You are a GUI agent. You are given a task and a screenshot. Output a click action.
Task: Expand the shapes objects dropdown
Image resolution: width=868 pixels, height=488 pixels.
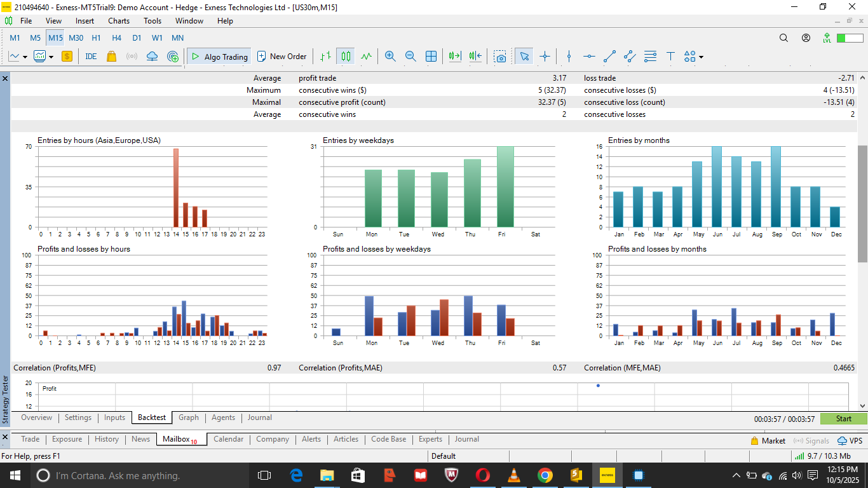pyautogui.click(x=701, y=57)
